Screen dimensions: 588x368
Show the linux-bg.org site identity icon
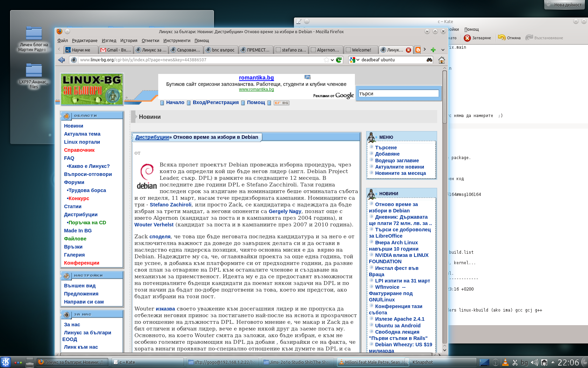click(74, 60)
